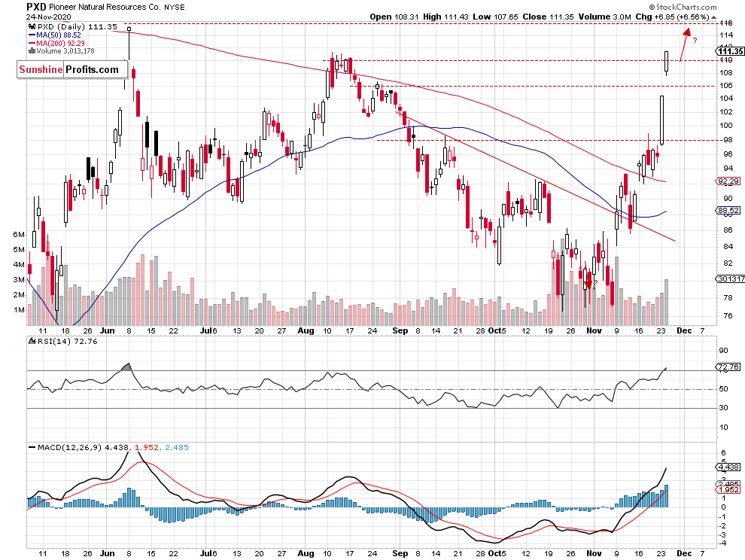Image resolution: width=745 pixels, height=560 pixels.
Task: Select the MA(50) 88.52 legend entry
Action: [x=59, y=35]
